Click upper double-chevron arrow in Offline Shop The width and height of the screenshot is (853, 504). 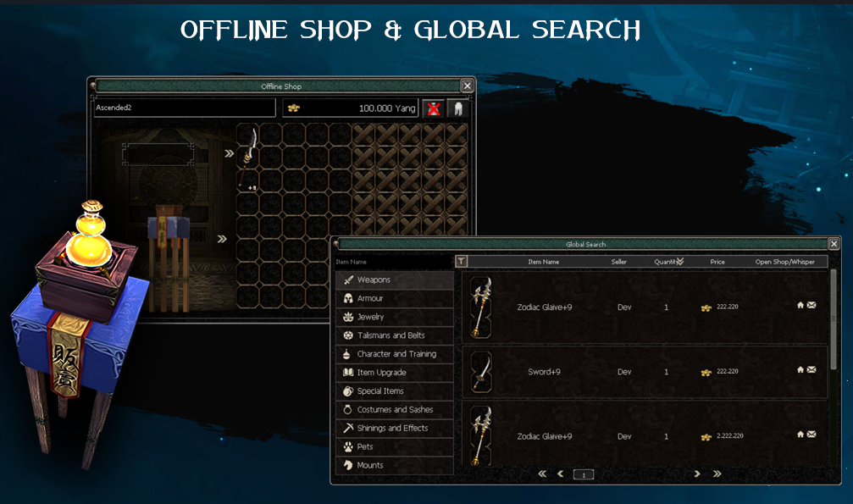(x=229, y=154)
